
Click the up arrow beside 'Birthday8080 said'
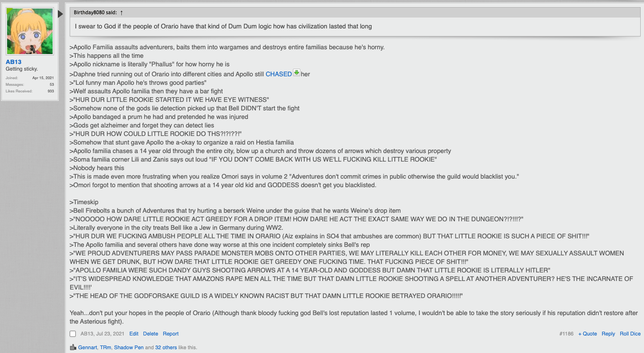121,12
